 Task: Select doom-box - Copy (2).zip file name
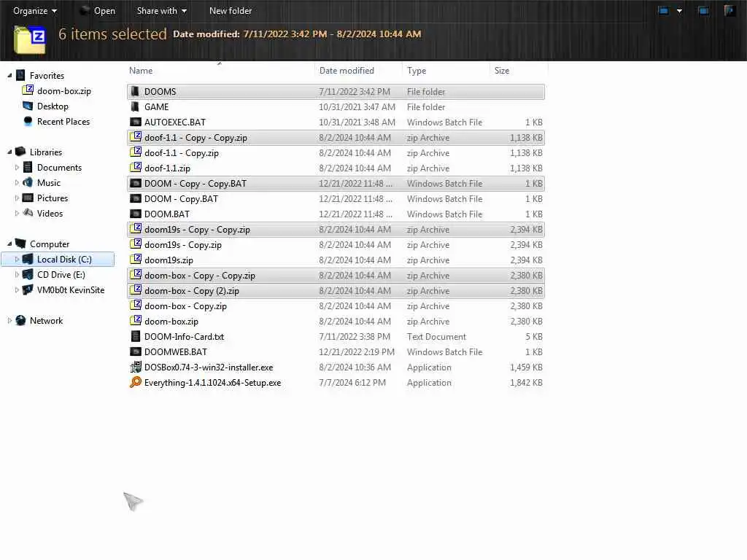click(x=192, y=290)
